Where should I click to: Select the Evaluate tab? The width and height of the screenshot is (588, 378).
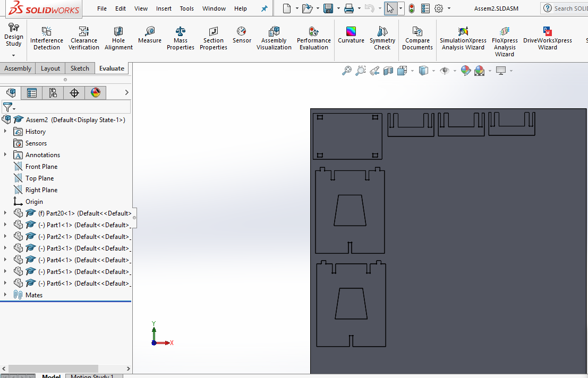[112, 68]
